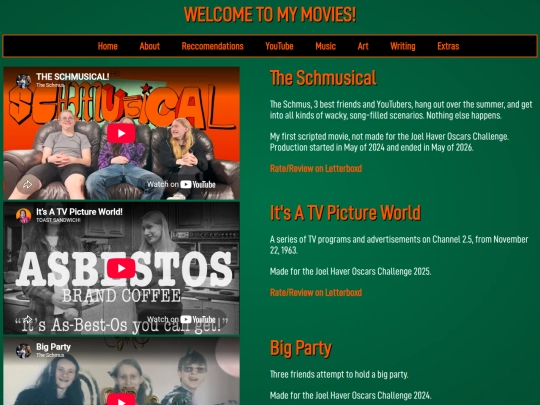Open the TOAST SANDWICH channel avatar
This screenshot has width=540, height=405.
pos(23,216)
